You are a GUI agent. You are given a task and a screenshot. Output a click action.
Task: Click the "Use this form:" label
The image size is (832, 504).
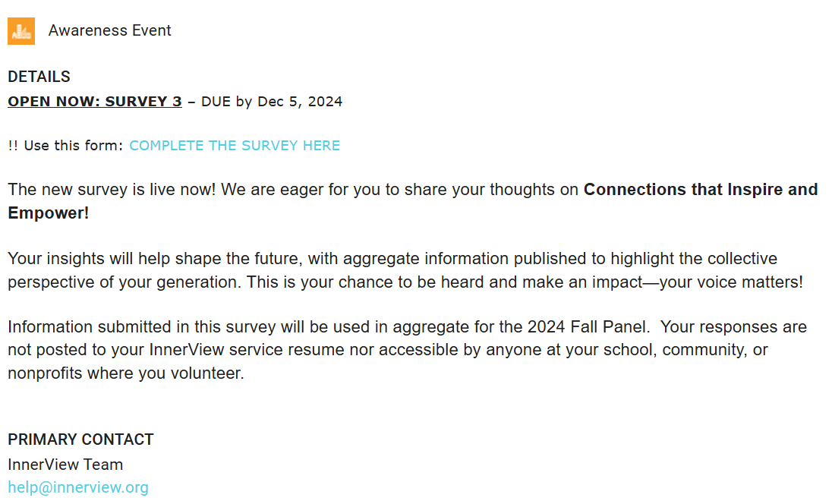click(73, 146)
